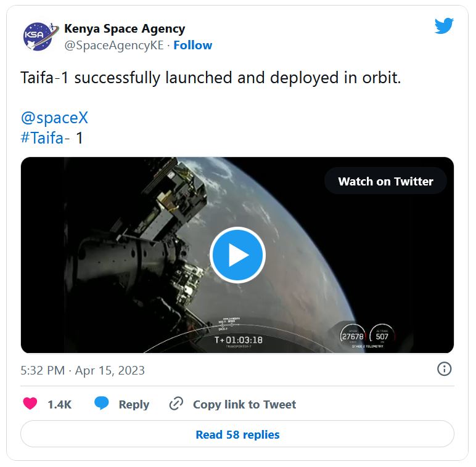This screenshot has height=467, width=476.
Task: Click the Twitter bird logo
Action: coord(444,26)
